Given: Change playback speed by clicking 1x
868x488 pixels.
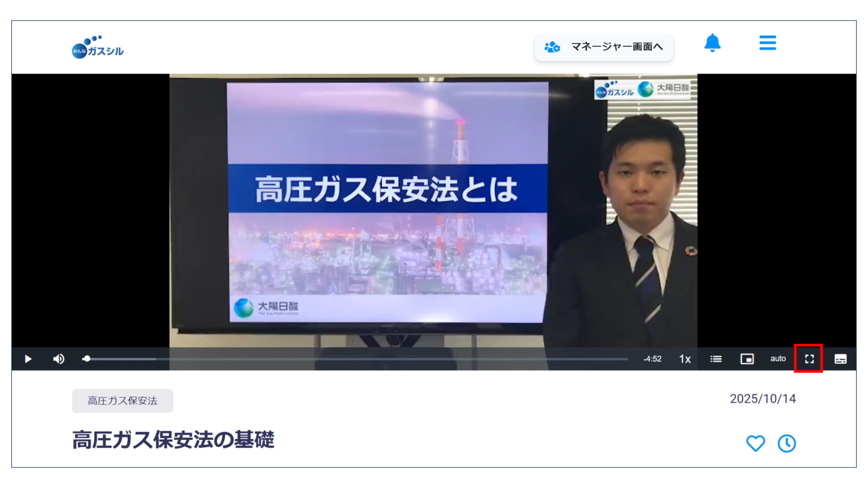Looking at the screenshot, I should point(684,358).
